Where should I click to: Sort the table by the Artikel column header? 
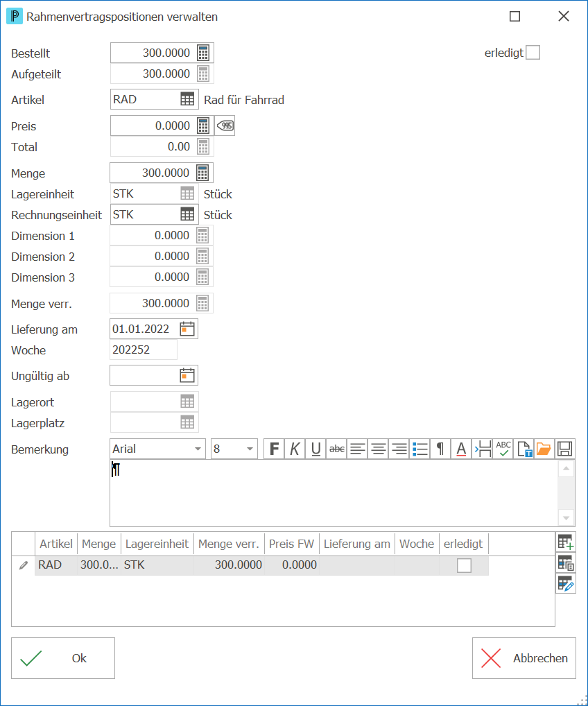56,544
